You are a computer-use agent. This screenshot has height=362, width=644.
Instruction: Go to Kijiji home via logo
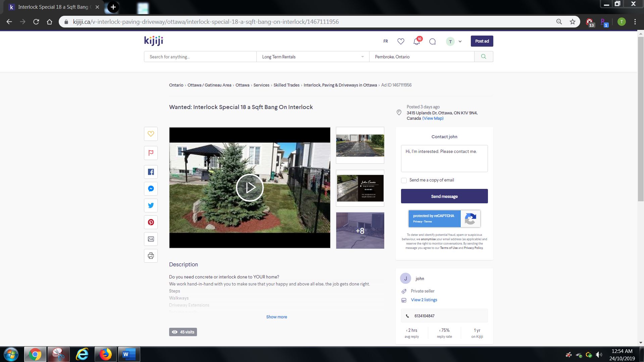(x=153, y=41)
